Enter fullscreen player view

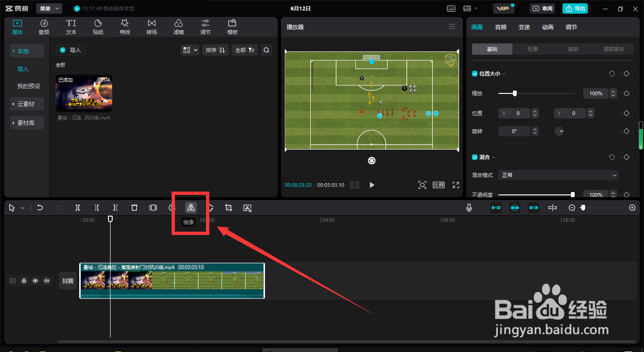point(456,185)
